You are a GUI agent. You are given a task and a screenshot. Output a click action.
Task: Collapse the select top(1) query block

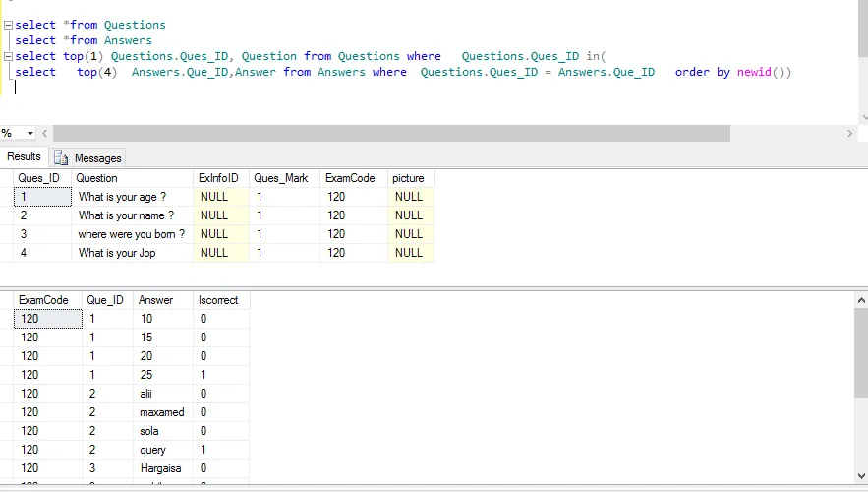[x=8, y=56]
